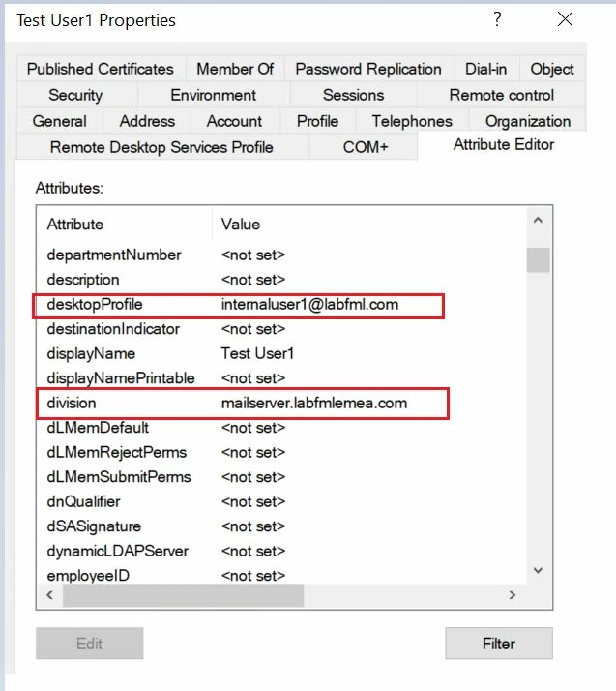
Task: Go to the Object tab
Action: tap(552, 69)
